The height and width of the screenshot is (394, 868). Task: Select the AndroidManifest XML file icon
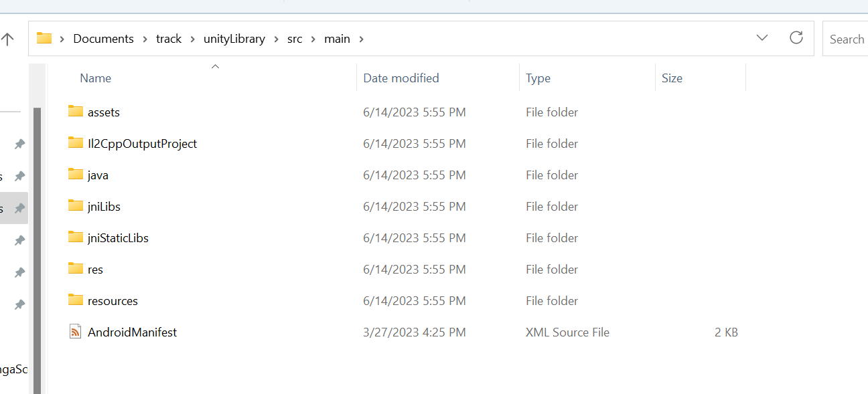pyautogui.click(x=76, y=332)
